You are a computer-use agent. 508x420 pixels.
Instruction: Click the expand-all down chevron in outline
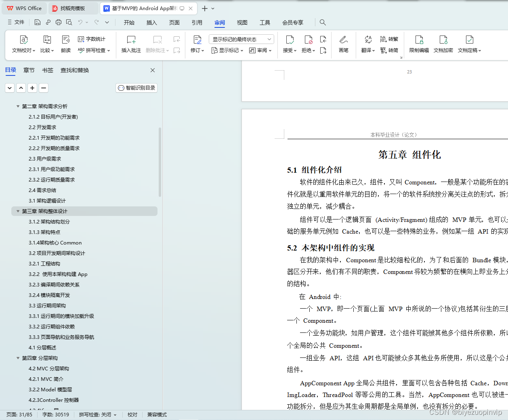[10, 88]
